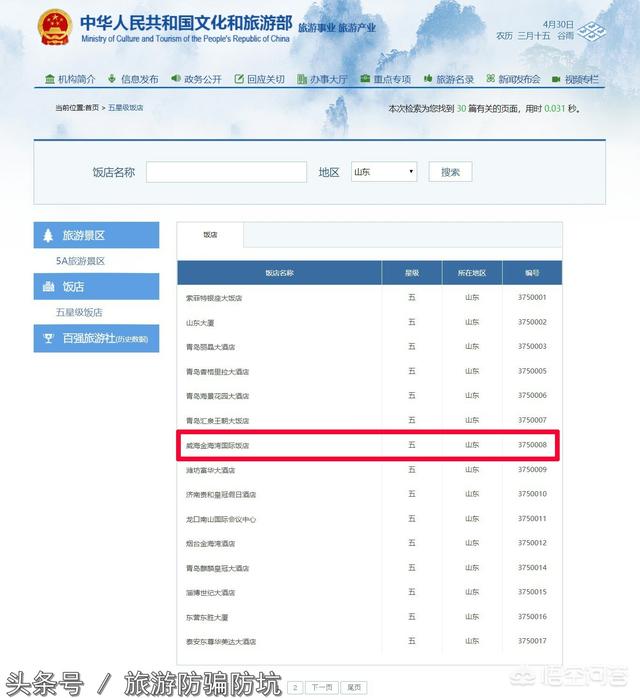Select the 威海金海湾国际饭店 table row

pyautogui.click(x=369, y=445)
